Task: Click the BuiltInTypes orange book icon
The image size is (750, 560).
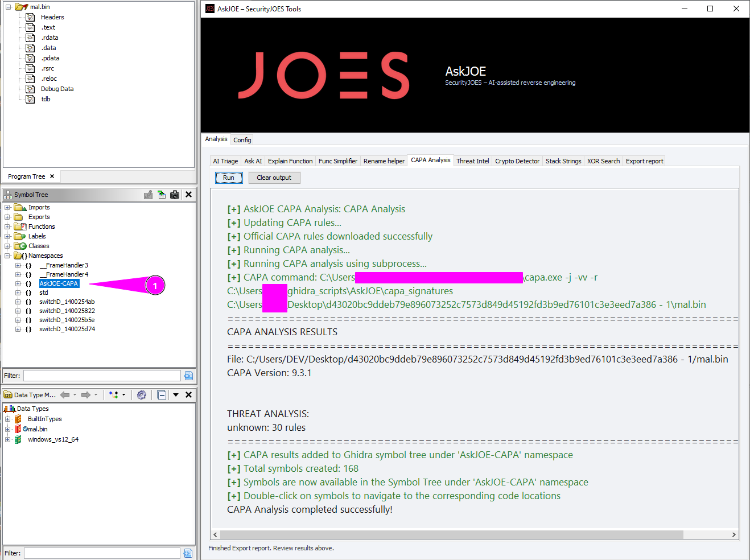Action: click(x=18, y=419)
